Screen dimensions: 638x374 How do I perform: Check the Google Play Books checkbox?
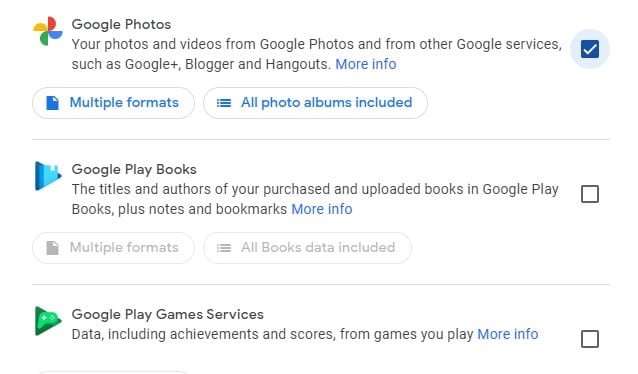(590, 194)
